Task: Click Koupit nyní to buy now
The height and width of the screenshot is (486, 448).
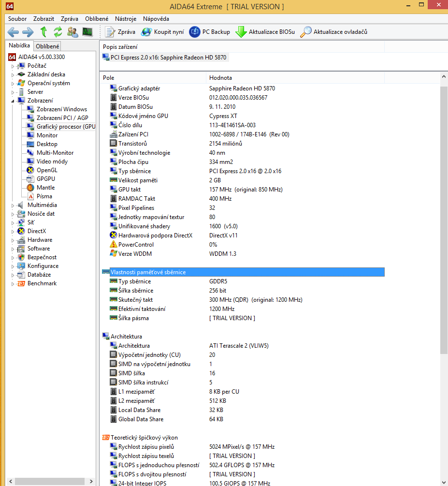Action: tap(162, 31)
